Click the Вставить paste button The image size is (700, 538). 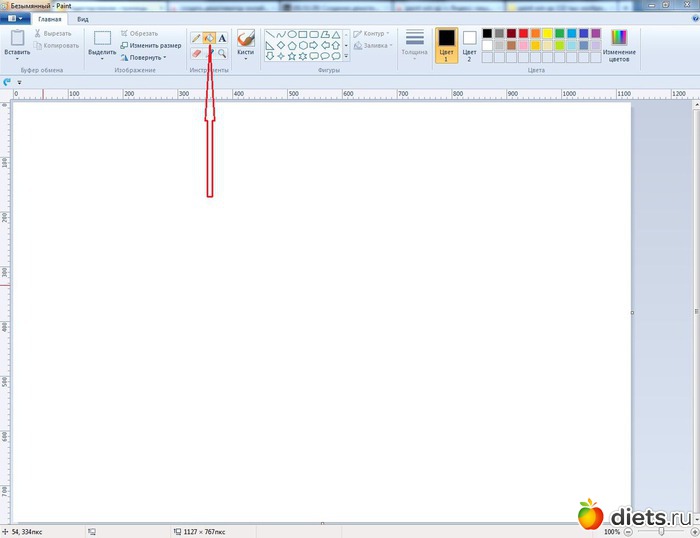[x=17, y=44]
